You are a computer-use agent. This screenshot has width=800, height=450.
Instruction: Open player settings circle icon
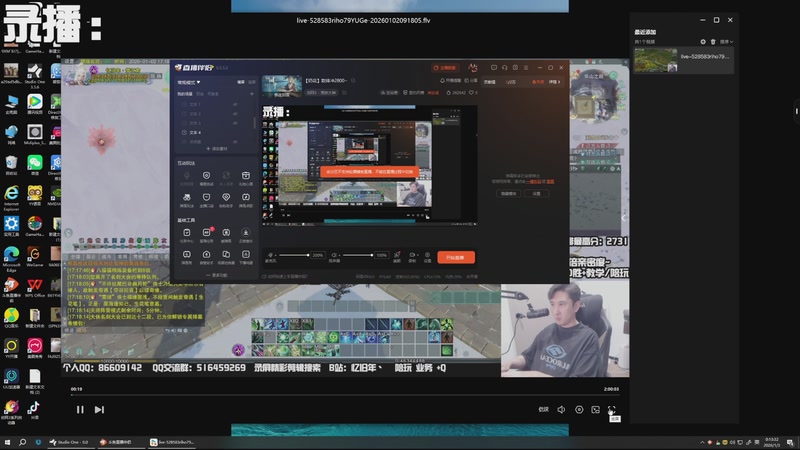click(x=579, y=410)
